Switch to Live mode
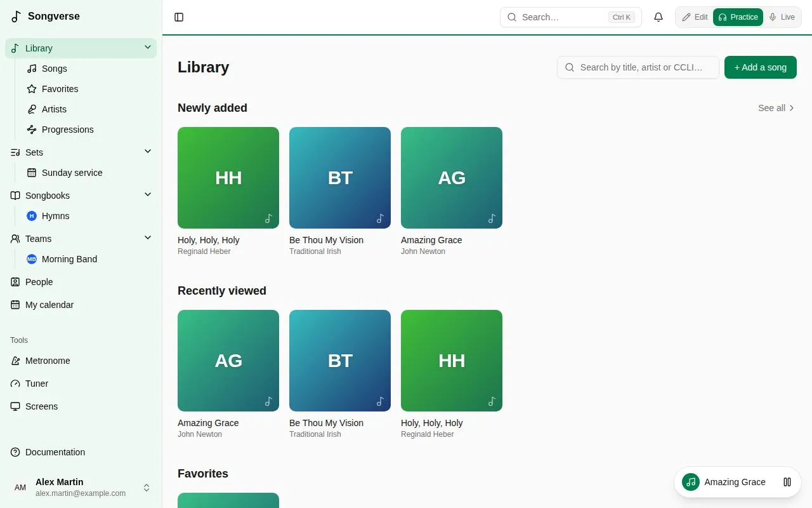This screenshot has width=812, height=508. tap(782, 17)
